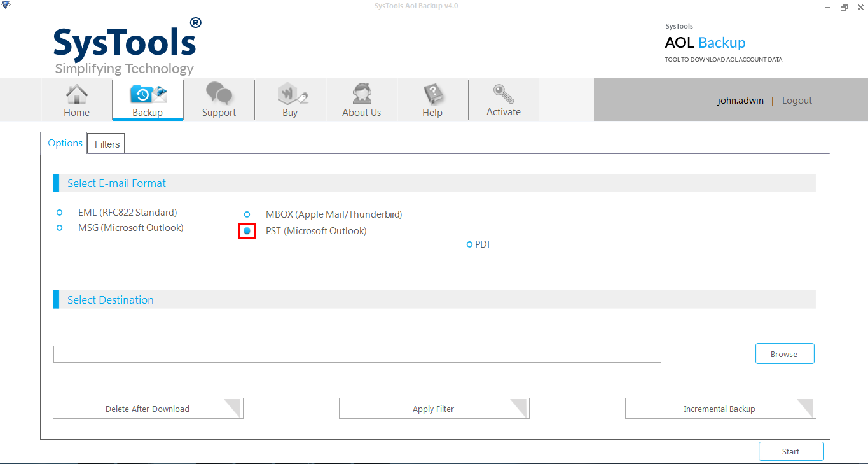Screen dimensions: 868x464
Task: Enable Incremental Backup option
Action: click(x=720, y=409)
